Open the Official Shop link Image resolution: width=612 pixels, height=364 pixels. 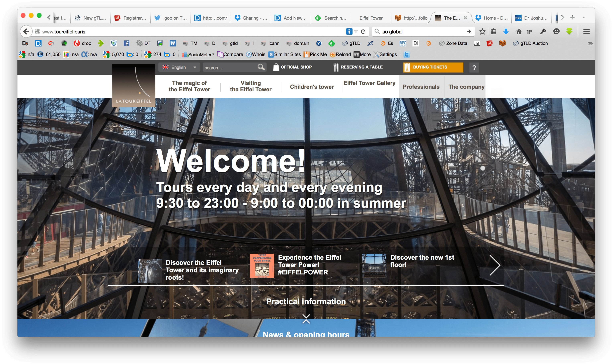(292, 67)
